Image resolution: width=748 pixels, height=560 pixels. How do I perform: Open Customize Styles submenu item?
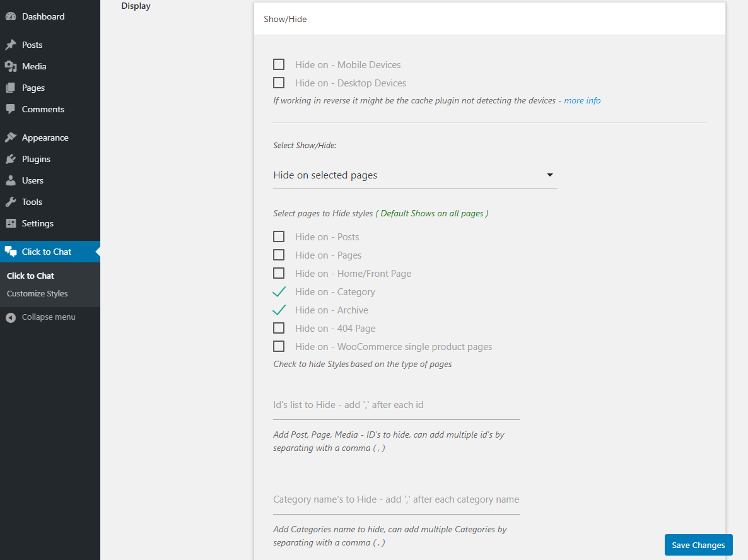coord(37,293)
